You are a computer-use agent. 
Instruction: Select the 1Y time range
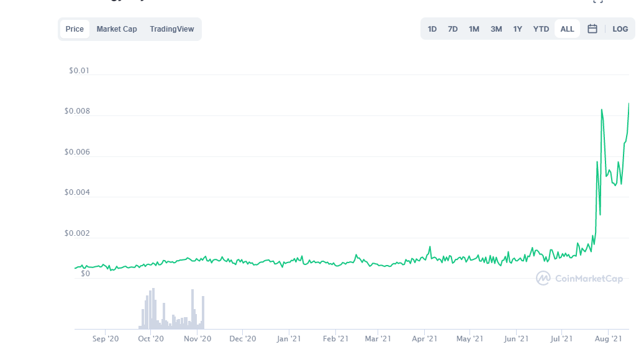[x=517, y=29]
